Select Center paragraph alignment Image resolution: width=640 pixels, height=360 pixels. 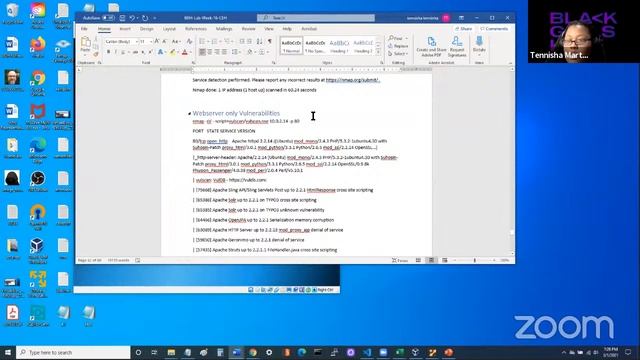tap(209, 52)
